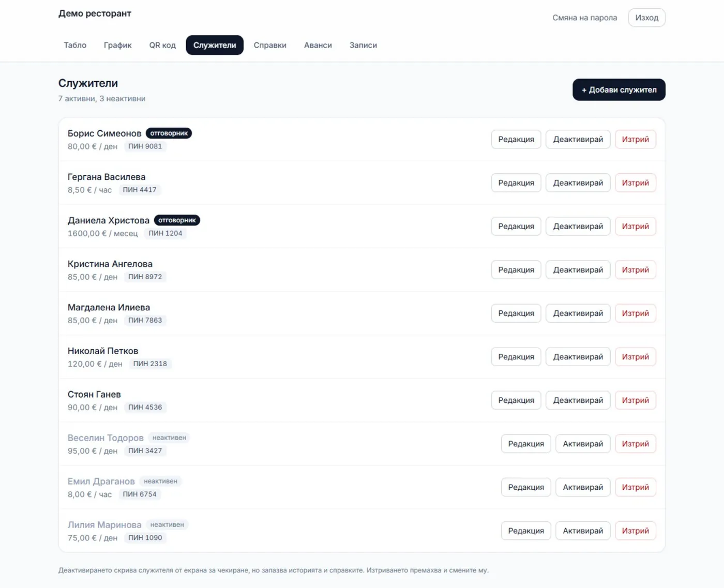Delete Борис Симеонов with Изтрий
The height and width of the screenshot is (588, 724).
click(635, 139)
